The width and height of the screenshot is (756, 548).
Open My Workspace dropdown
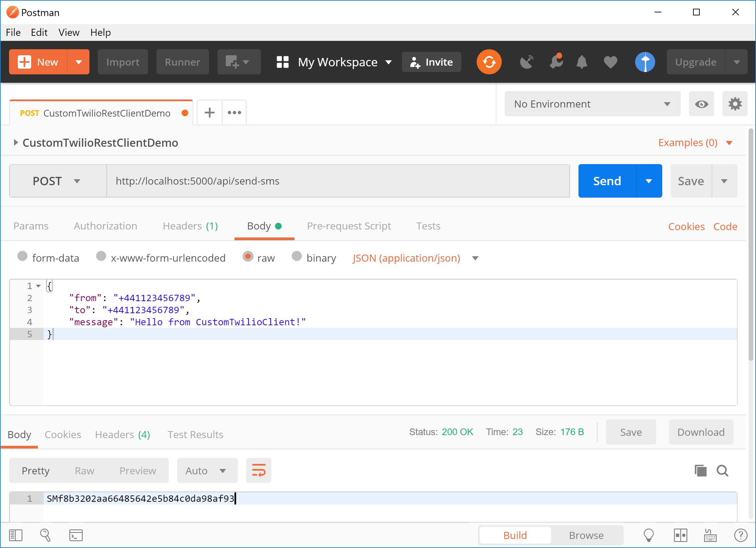point(344,62)
